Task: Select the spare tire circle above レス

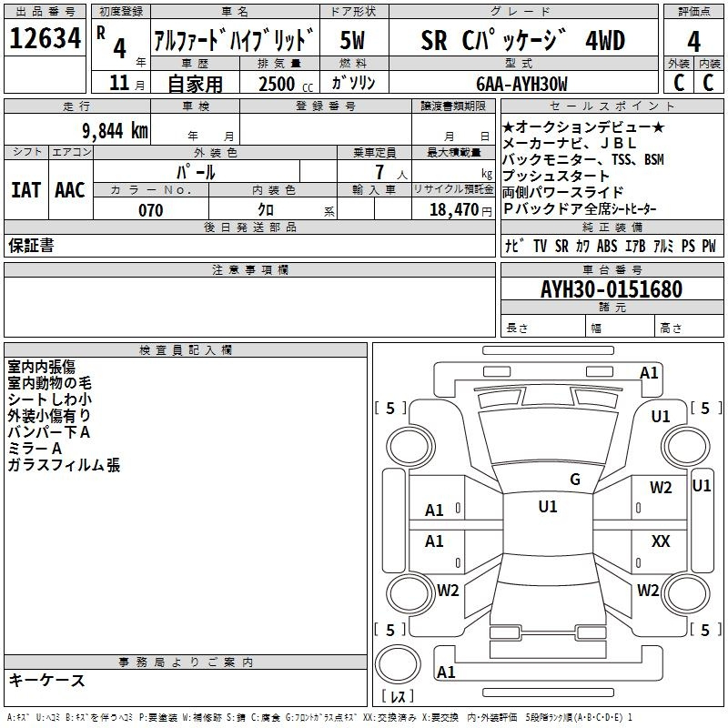Action: click(x=398, y=665)
